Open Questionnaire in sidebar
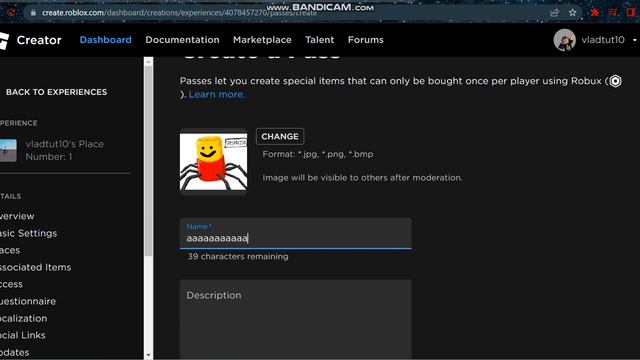 coord(28,301)
